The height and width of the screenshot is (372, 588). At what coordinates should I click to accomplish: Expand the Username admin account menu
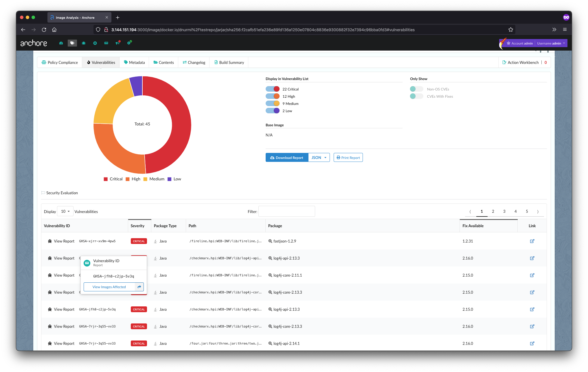[551, 43]
